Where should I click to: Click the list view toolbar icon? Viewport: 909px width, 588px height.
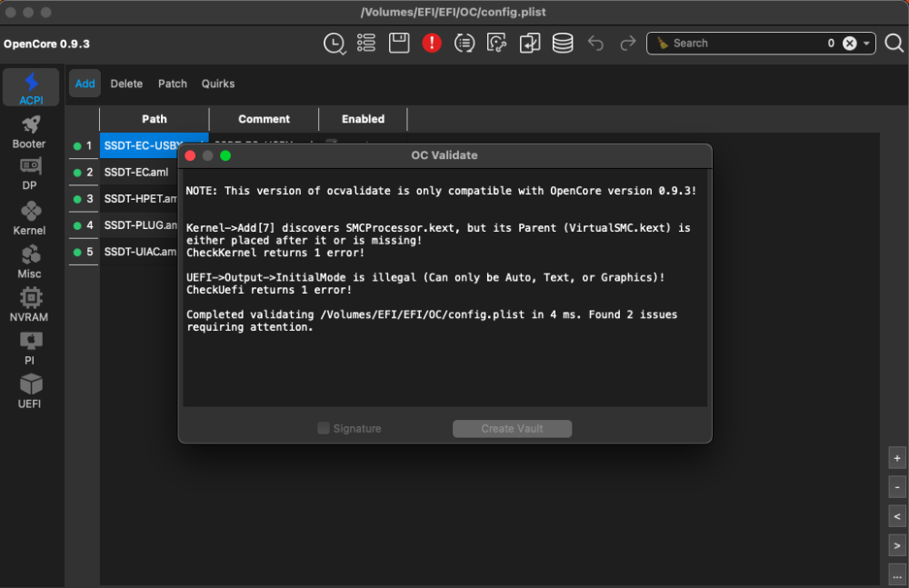365,43
